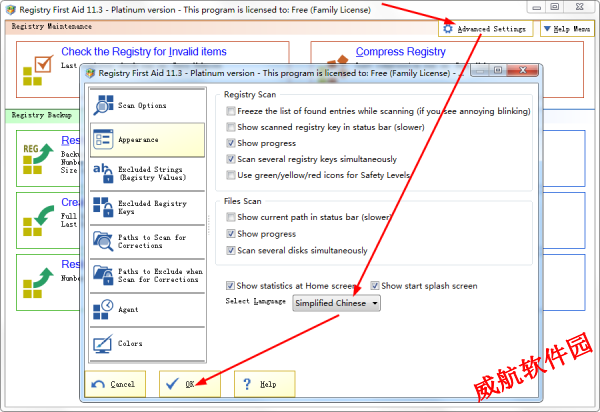
Task: Click the OK checkmark icon
Action: pos(173,384)
